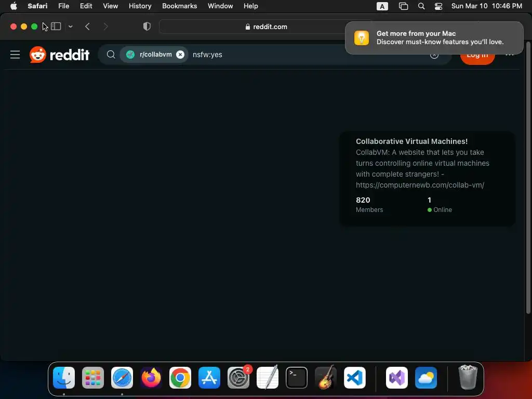Screen dimensions: 532x399
Task: Open the Bookmarks menu
Action: pos(179,6)
